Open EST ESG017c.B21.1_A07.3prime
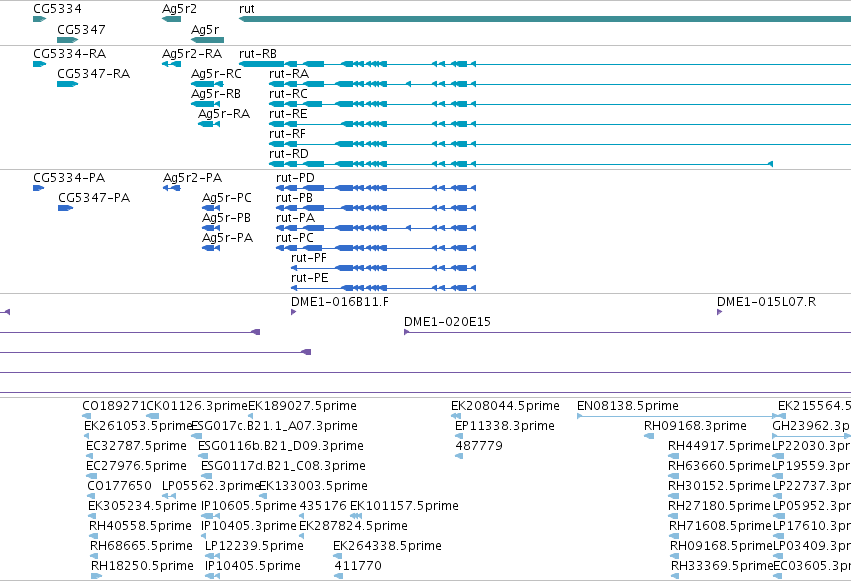851x581 pixels. coord(275,426)
